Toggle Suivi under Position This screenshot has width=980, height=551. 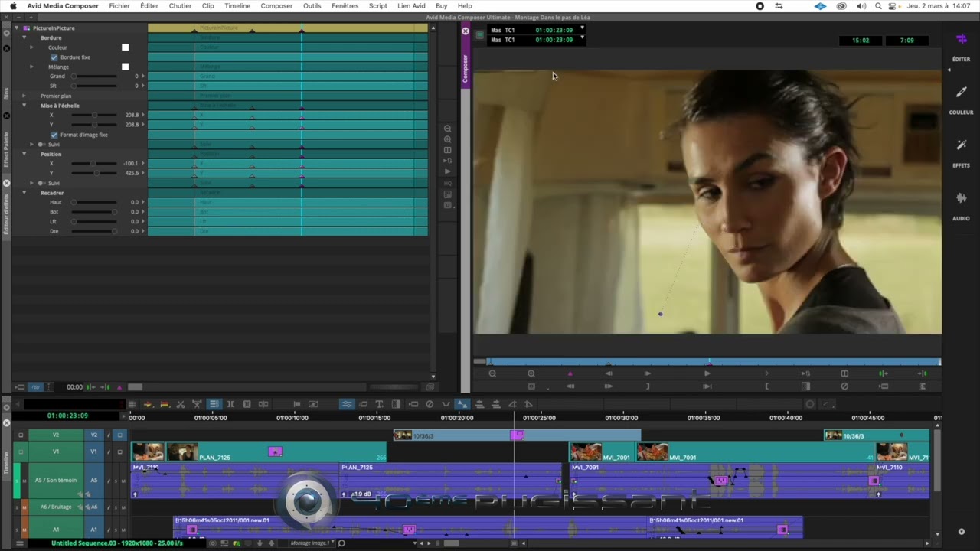coord(41,183)
